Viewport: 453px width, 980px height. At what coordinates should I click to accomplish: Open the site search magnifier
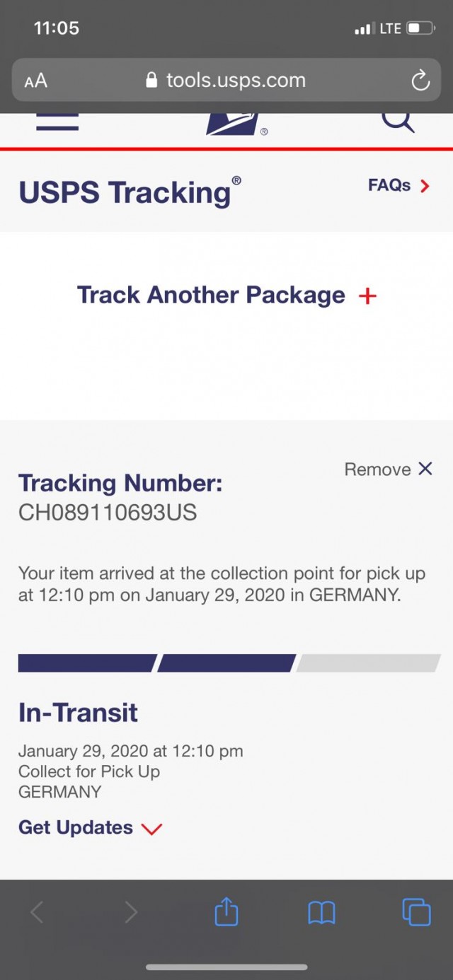click(x=398, y=122)
